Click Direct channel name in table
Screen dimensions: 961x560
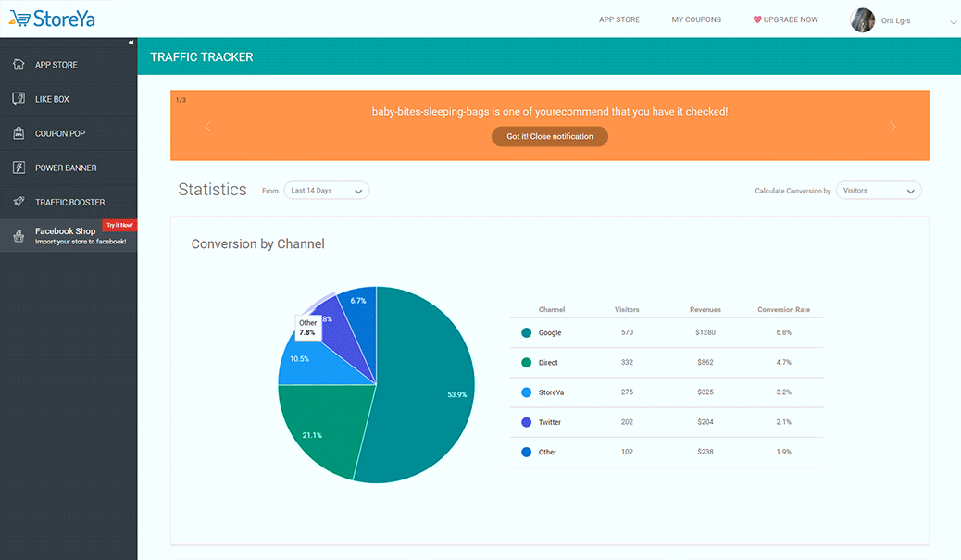pos(548,363)
